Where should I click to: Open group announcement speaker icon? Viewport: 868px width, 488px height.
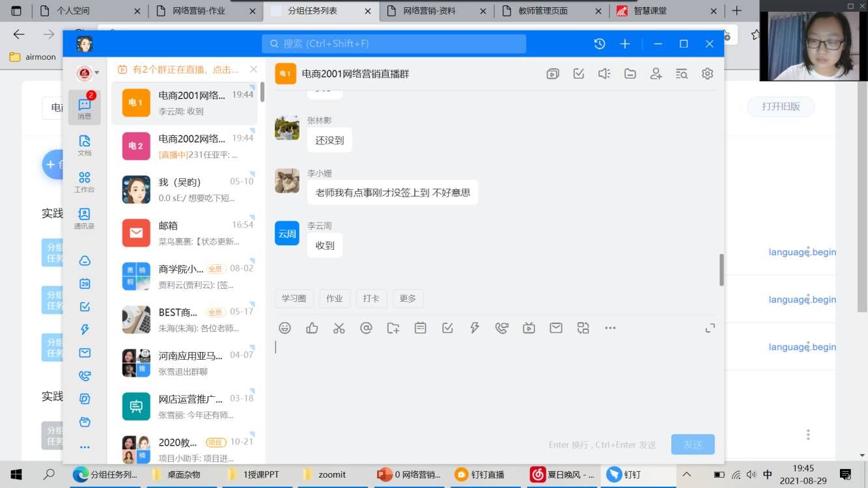(x=604, y=74)
